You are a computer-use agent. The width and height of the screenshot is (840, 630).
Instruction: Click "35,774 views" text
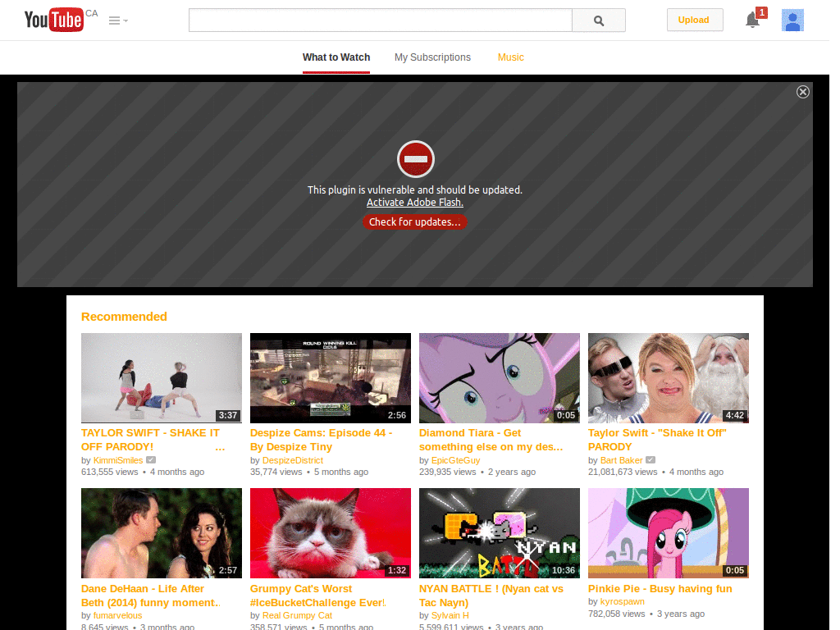coord(276,472)
